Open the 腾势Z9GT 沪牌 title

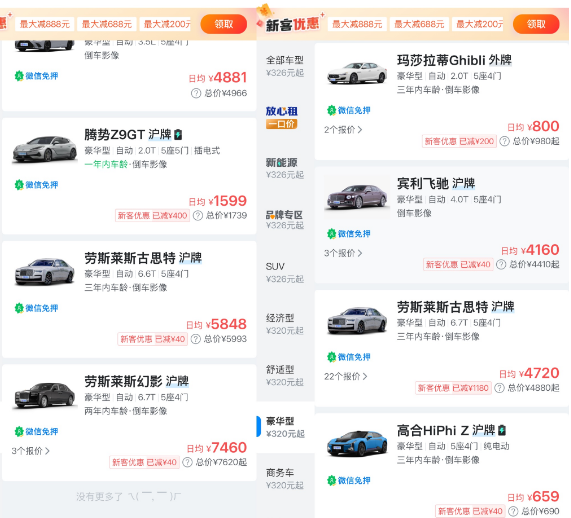pos(128,134)
